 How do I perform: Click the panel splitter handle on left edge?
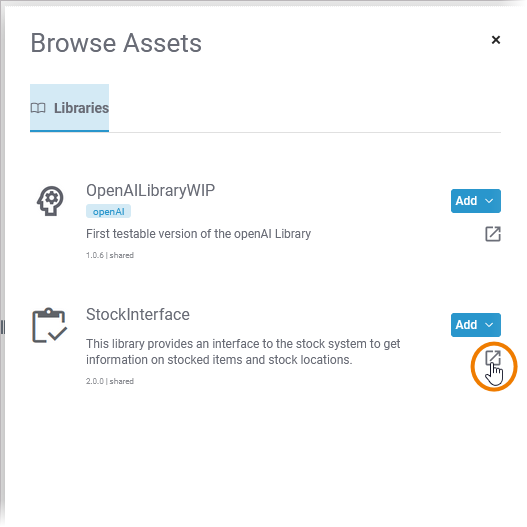[x=3, y=327]
